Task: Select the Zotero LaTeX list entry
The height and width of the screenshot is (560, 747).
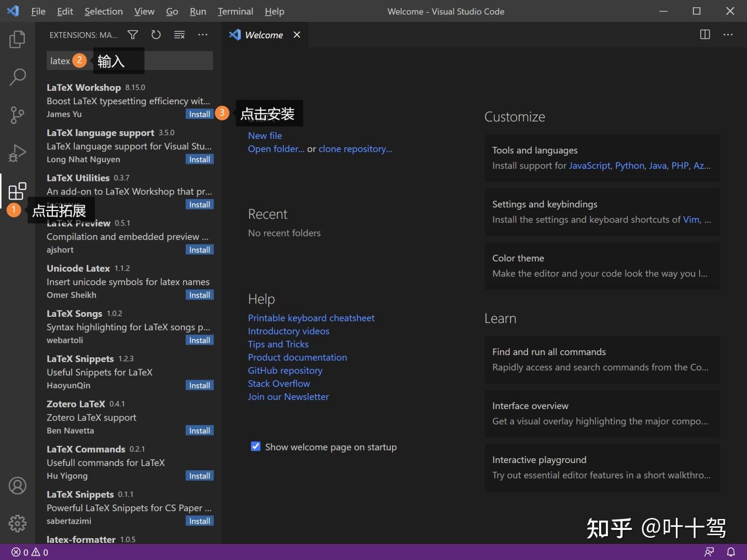Action: point(129,417)
